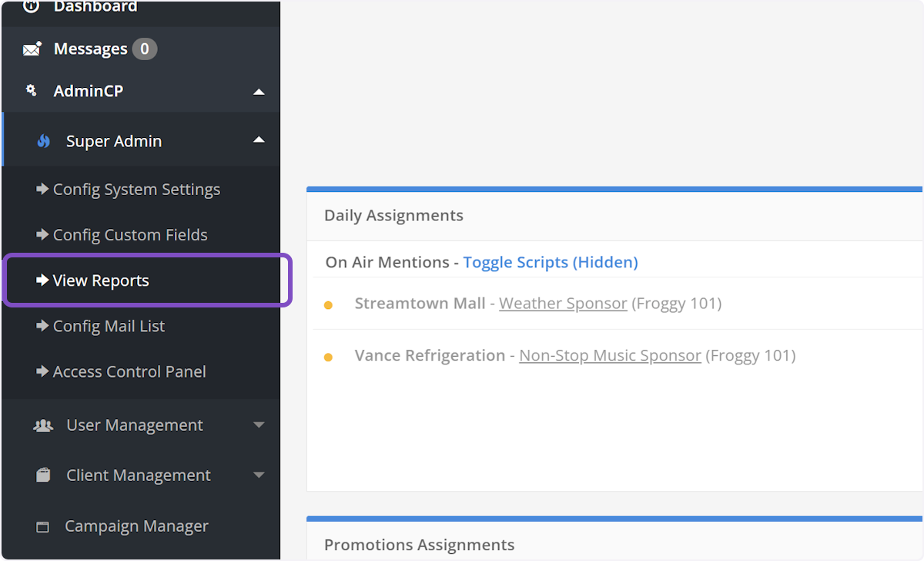Click the Client Management briefcase icon
This screenshot has height=561, width=924.
(43, 475)
